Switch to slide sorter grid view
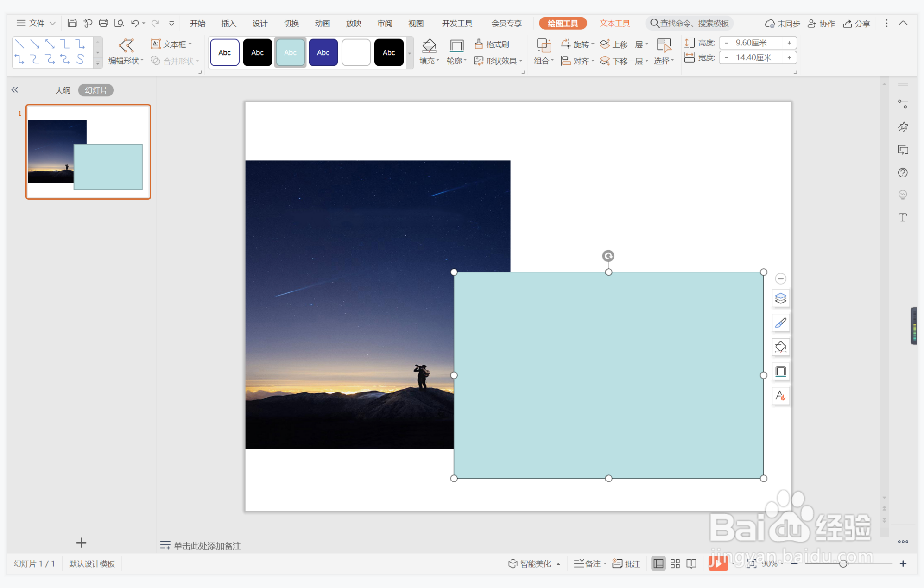Viewport: 924px width, 588px height. (x=675, y=563)
